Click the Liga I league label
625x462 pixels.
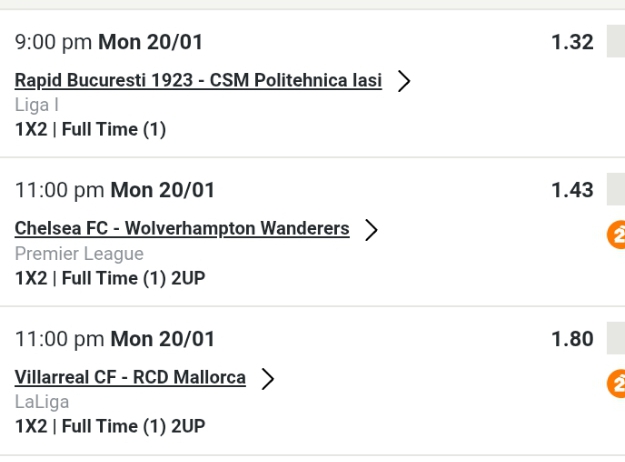[32, 105]
